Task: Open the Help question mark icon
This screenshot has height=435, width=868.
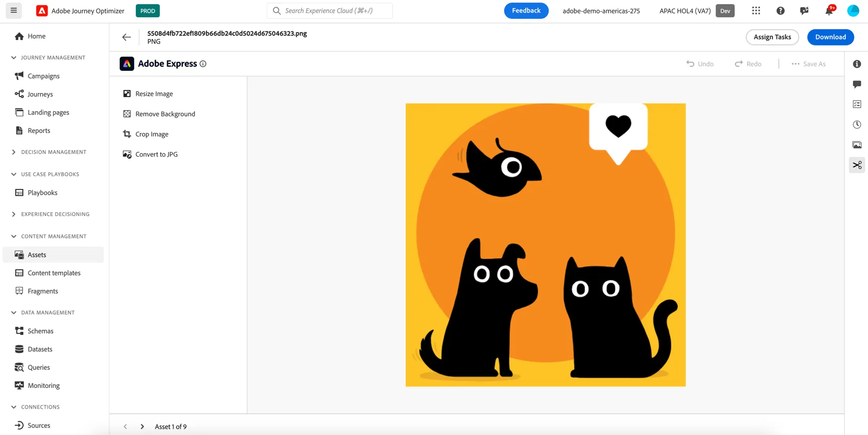Action: pyautogui.click(x=781, y=11)
